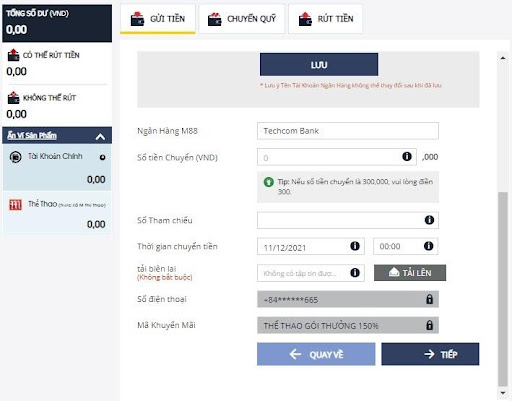Click lock icon in phone number field
Viewport: 512px width, 401px height.
pos(430,299)
